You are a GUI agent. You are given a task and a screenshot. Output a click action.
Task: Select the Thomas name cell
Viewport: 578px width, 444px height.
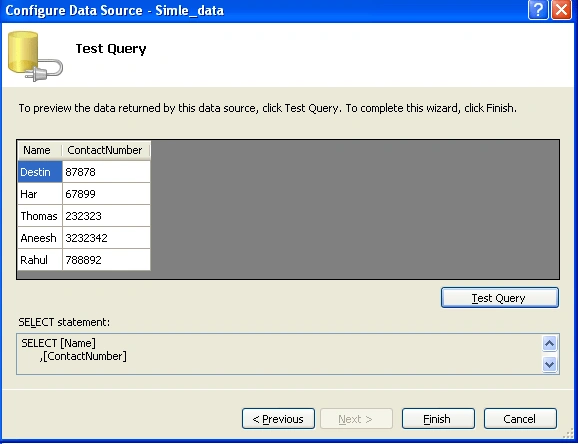pyautogui.click(x=40, y=216)
